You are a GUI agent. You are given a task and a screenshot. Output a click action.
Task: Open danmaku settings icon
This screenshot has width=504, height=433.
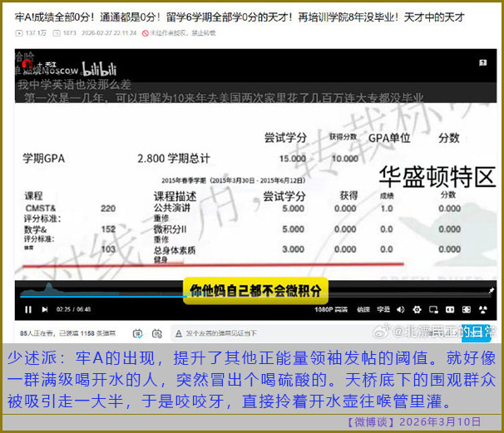coord(157,333)
